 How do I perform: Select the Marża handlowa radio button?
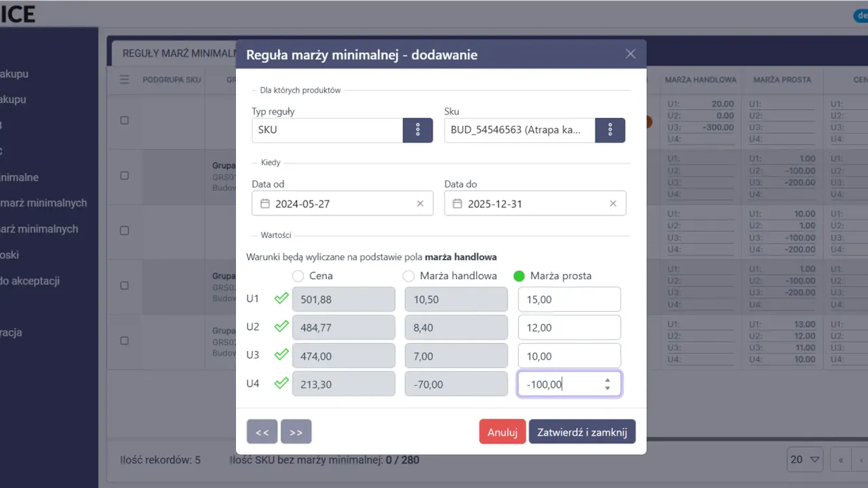pos(408,276)
